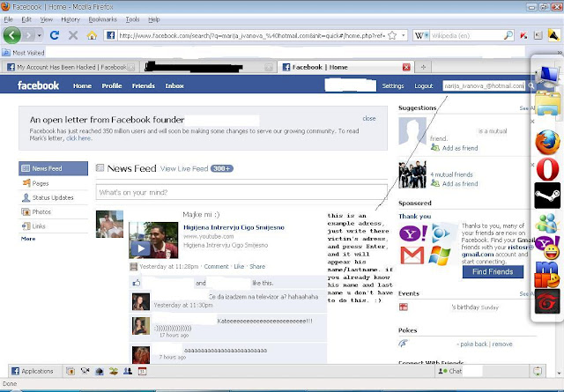Open Applications menu in bottom bar

(33, 371)
